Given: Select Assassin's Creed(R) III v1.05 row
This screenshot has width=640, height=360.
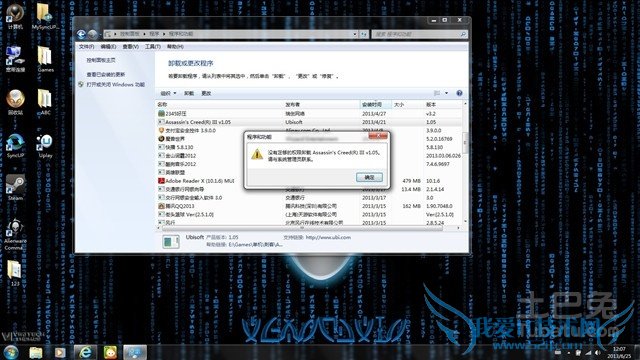Looking at the screenshot, I should tap(309, 122).
